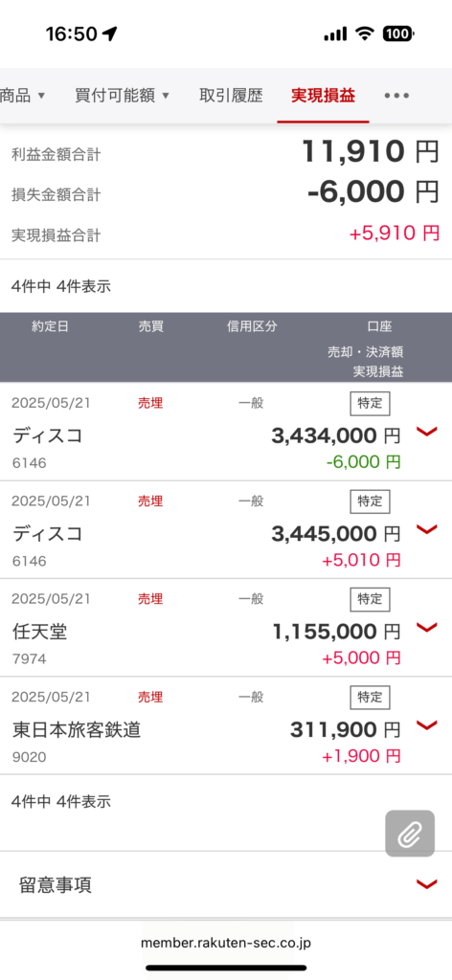
Task: Tap the battery indicator in status bar
Action: pos(398,34)
